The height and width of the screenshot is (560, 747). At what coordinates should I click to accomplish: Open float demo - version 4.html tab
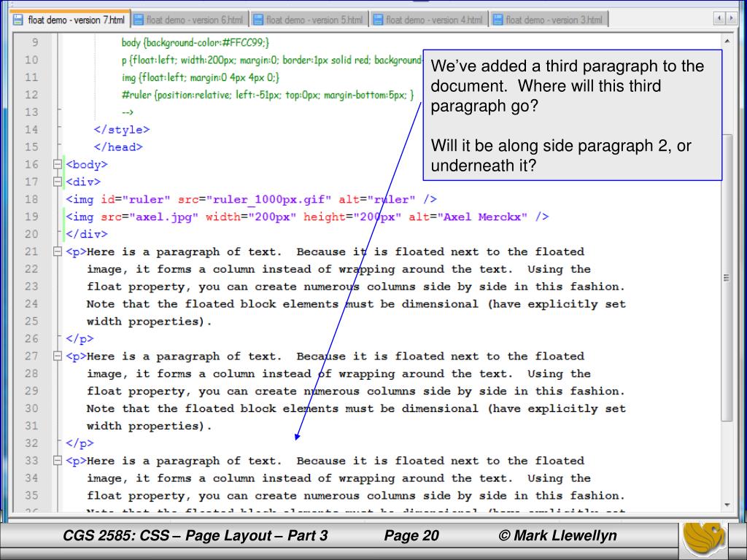click(x=429, y=20)
